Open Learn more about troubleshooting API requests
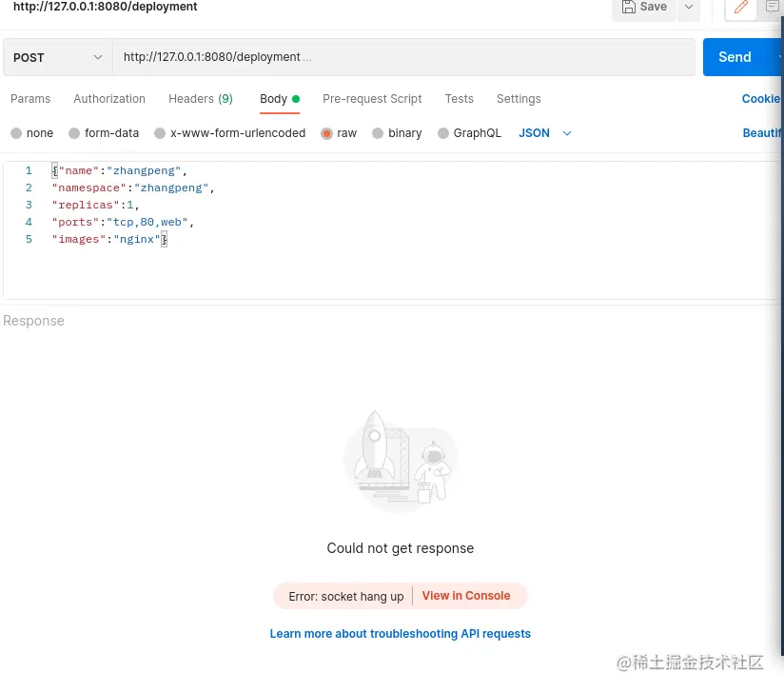784x692 pixels. point(400,633)
